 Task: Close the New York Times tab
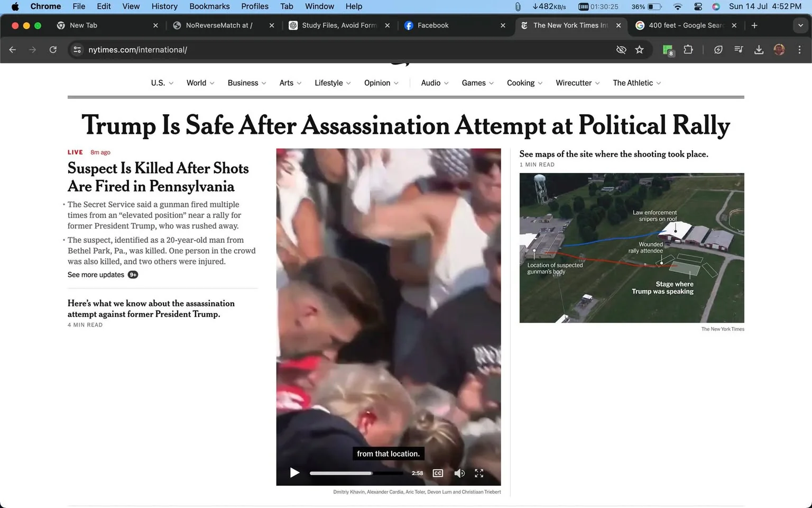pos(619,25)
